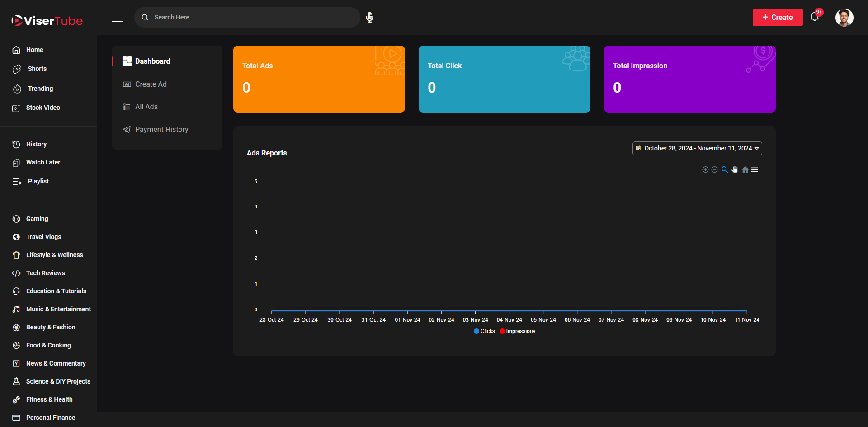Switch to the Payment History section
Viewport: 868px width, 427px height.
pos(161,129)
